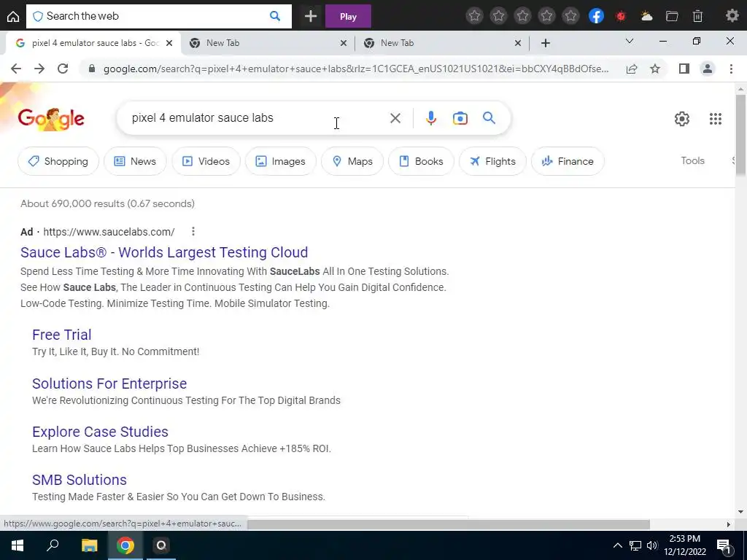Click the horizontal scrollbar thumb
The width and height of the screenshot is (747, 560).
coord(449,524)
